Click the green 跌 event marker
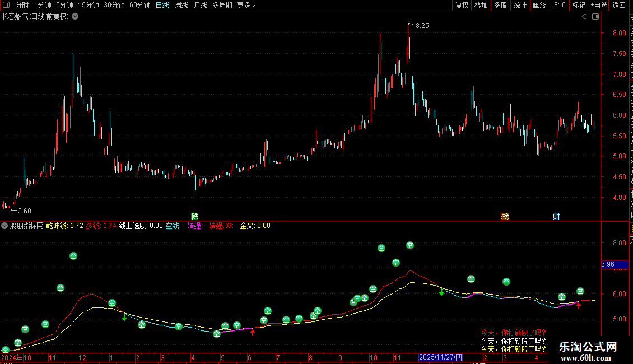 (195, 217)
